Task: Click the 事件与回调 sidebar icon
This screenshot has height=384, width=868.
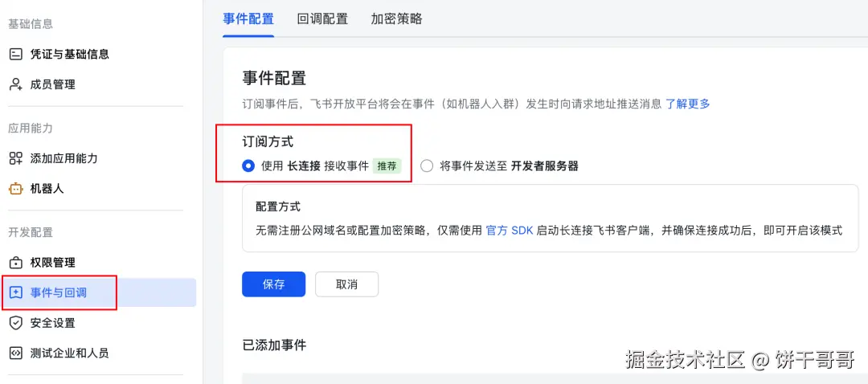Action: (15, 293)
